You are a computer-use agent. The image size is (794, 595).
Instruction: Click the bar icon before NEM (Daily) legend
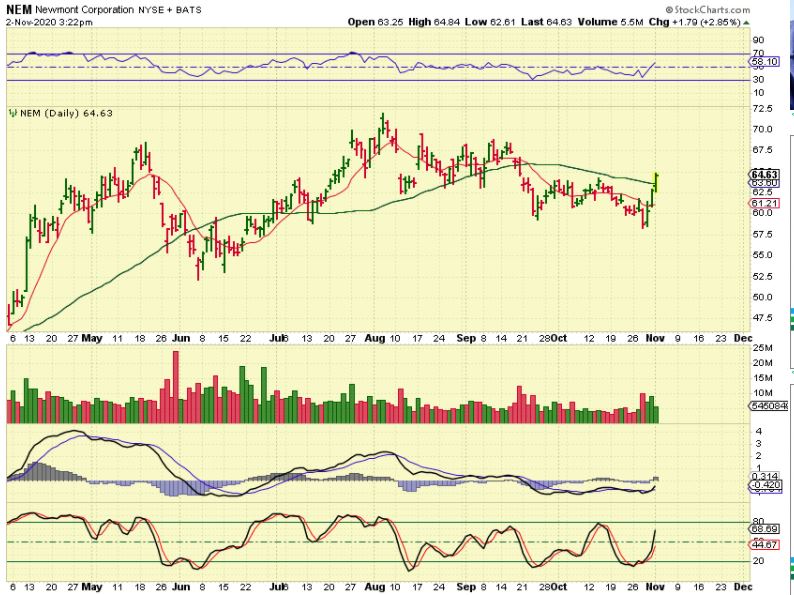pyautogui.click(x=13, y=113)
